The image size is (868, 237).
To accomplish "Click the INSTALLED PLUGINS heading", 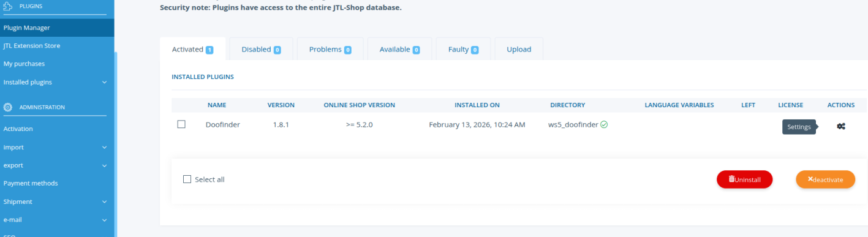I will tap(203, 77).
